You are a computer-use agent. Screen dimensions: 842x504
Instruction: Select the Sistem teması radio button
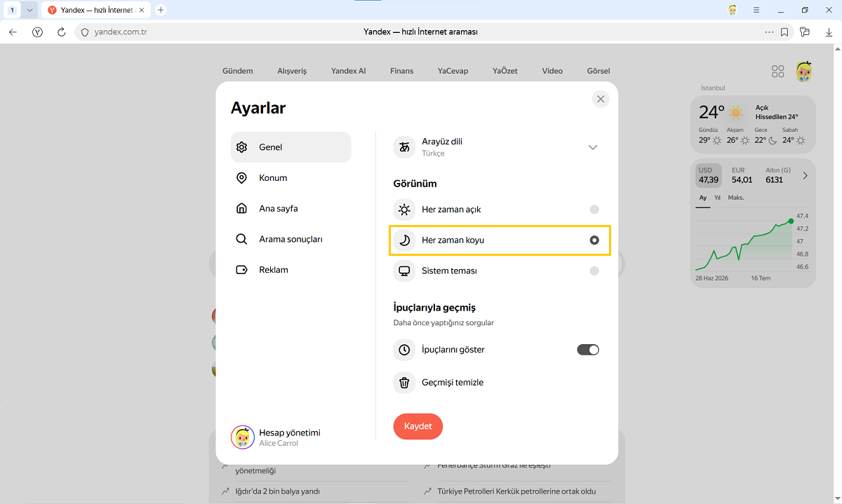coord(594,271)
